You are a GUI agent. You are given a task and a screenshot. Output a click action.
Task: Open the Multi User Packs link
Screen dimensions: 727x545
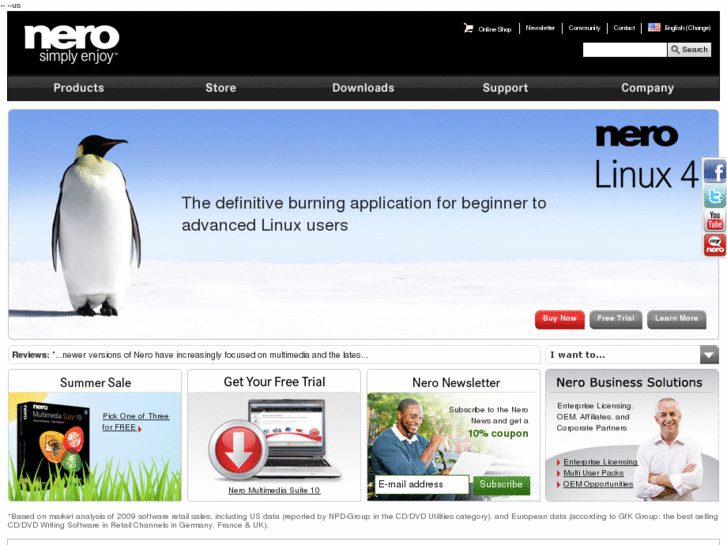(x=593, y=473)
